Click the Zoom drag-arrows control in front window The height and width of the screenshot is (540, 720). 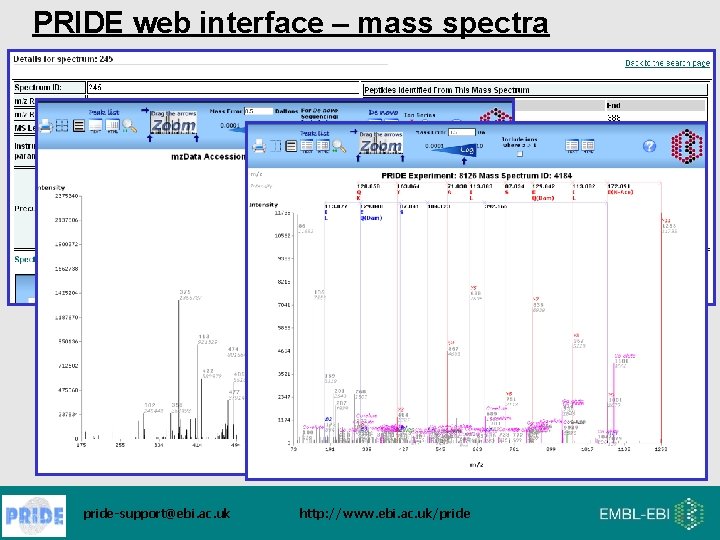[381, 146]
